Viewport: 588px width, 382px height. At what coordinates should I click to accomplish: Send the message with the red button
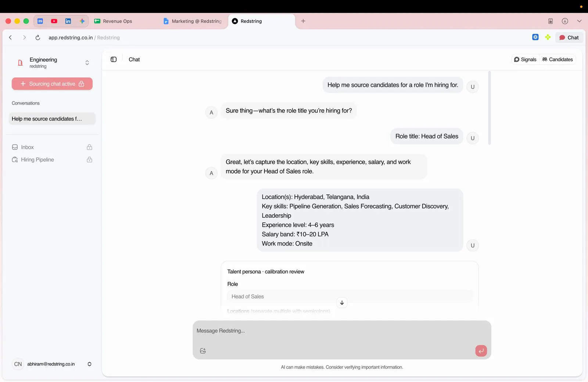pyautogui.click(x=481, y=351)
